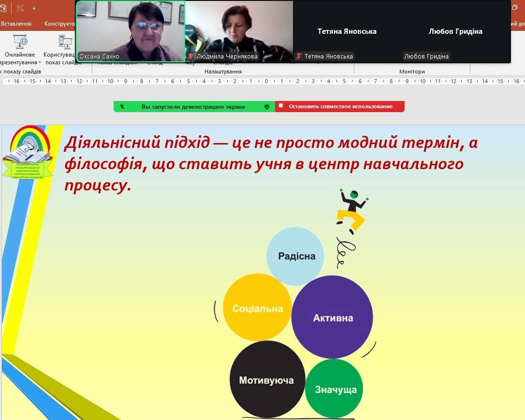Click the small icon at left of green sharing bar
The height and width of the screenshot is (420, 525).
[x=122, y=107]
